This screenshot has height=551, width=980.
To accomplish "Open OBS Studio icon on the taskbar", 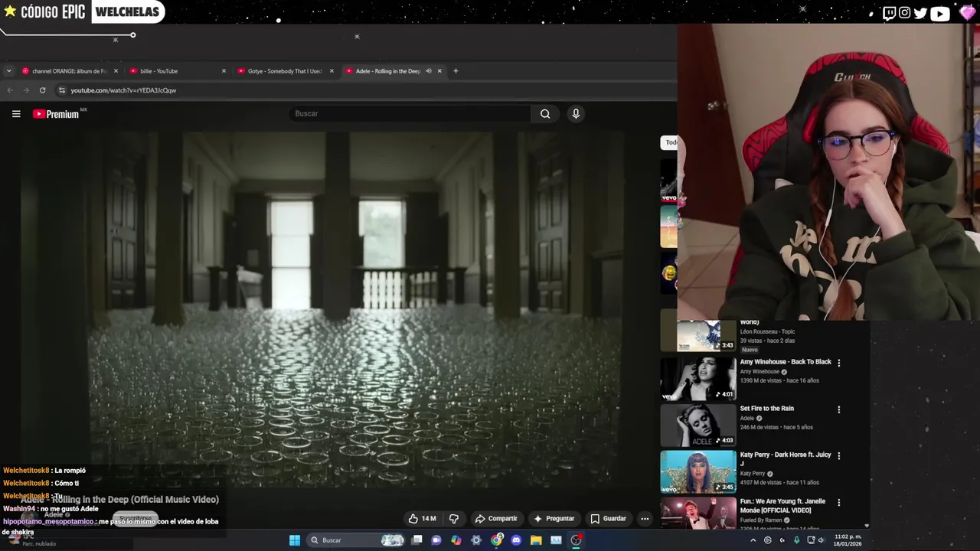I will click(576, 540).
